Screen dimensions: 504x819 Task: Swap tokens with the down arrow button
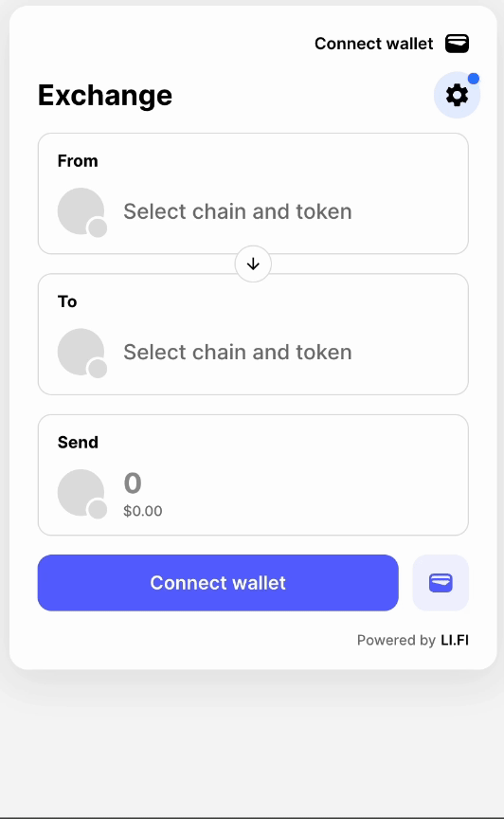click(253, 264)
